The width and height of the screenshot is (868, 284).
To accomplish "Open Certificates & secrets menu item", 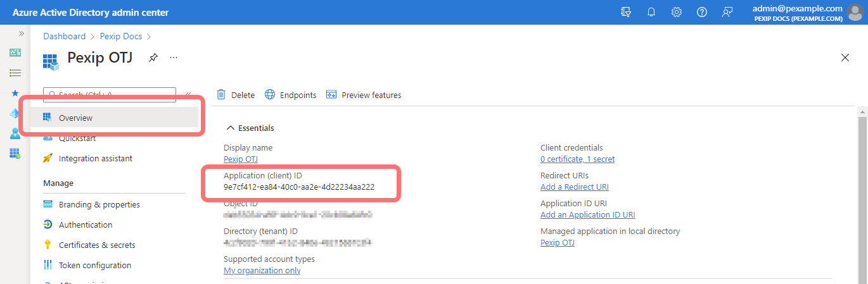I will [x=97, y=245].
